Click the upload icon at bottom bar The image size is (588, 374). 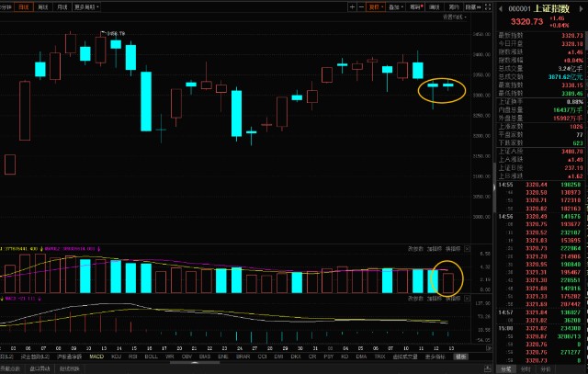[488, 368]
